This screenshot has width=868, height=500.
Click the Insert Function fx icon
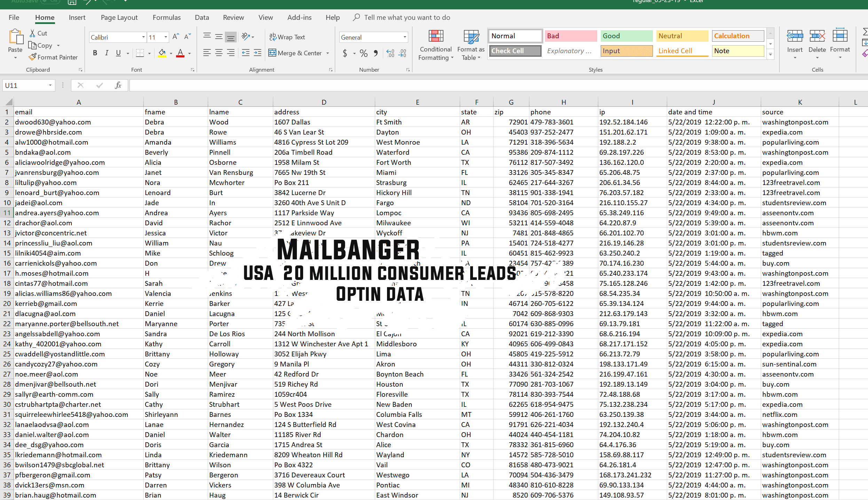click(x=118, y=85)
